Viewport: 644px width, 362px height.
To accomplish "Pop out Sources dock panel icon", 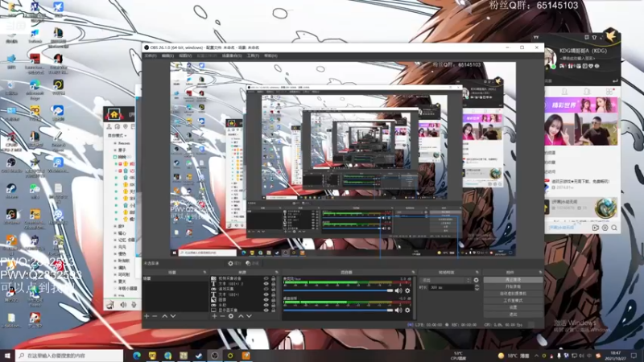I will click(x=276, y=273).
